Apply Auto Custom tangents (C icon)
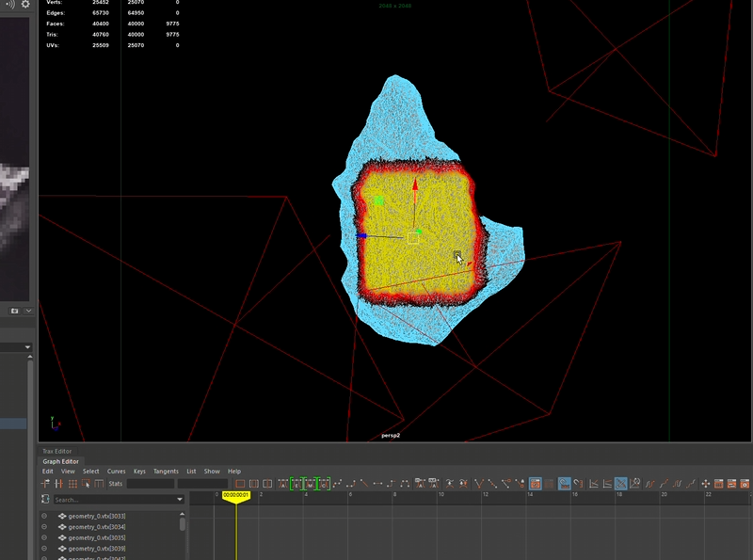 pyautogui.click(x=324, y=484)
